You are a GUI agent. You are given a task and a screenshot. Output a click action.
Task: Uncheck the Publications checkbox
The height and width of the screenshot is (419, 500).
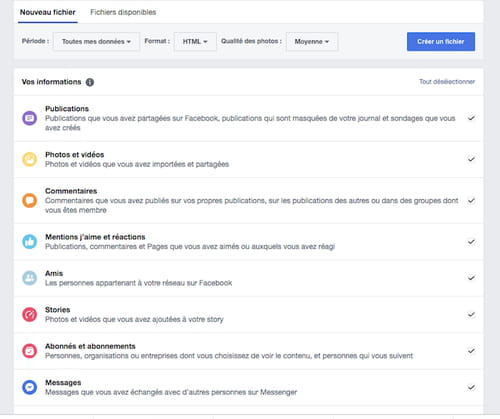click(x=471, y=118)
